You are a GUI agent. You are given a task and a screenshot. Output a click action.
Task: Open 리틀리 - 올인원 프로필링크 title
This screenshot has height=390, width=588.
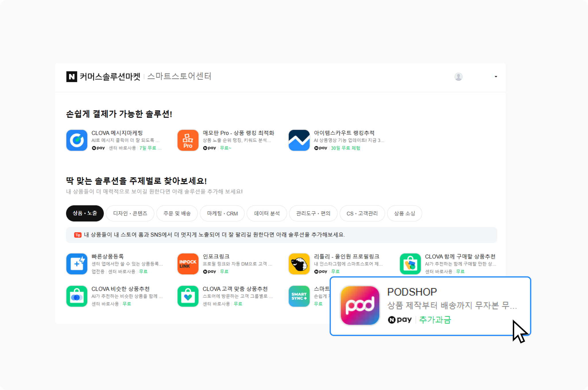tap(346, 256)
